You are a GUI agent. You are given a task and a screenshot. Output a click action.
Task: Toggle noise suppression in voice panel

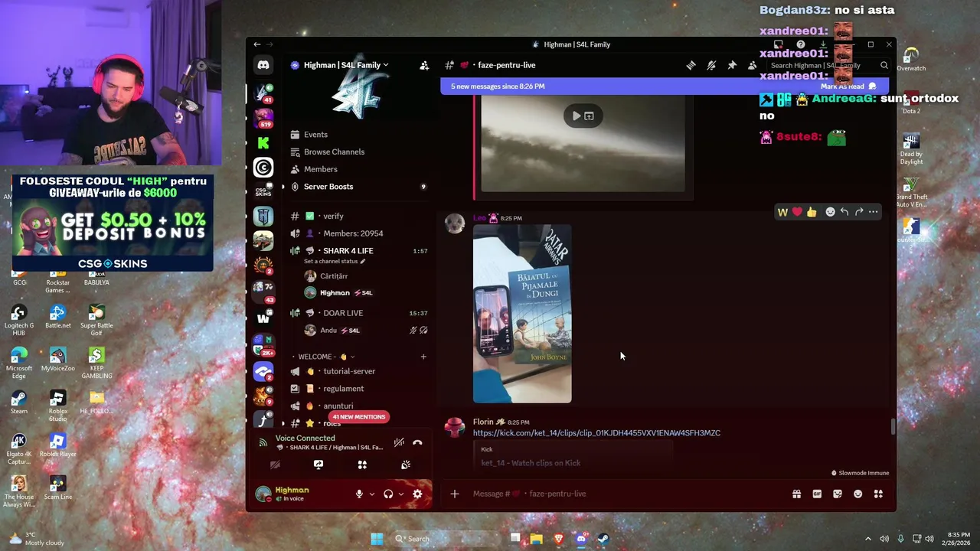click(399, 442)
